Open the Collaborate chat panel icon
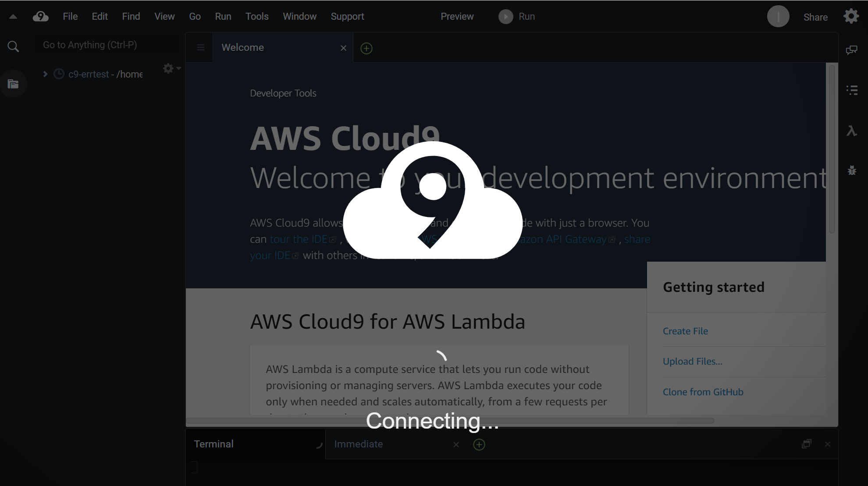 (x=851, y=50)
